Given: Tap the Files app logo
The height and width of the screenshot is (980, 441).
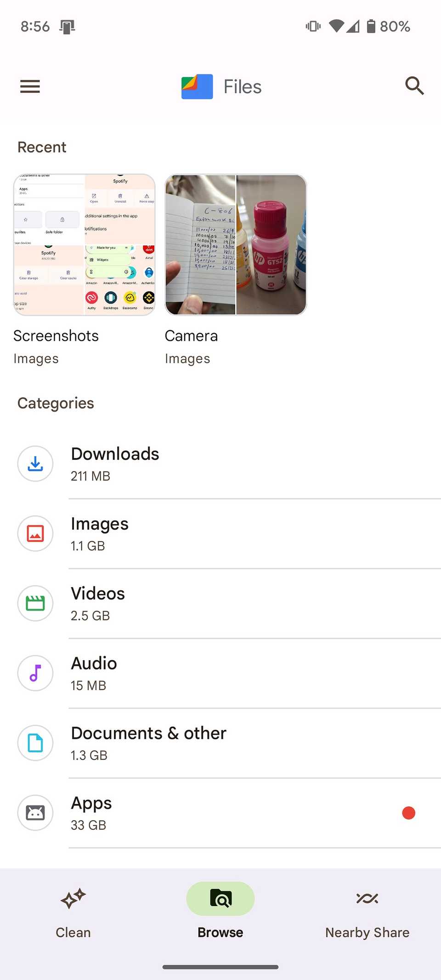Looking at the screenshot, I should click(197, 86).
